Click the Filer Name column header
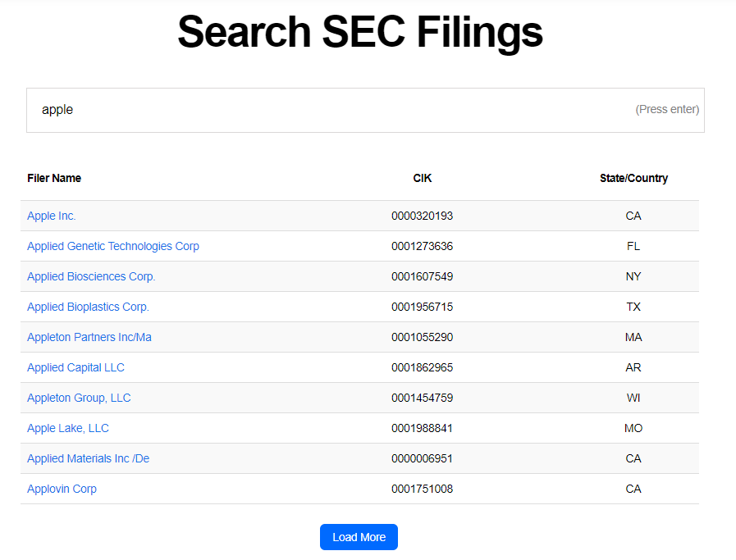 [x=54, y=178]
